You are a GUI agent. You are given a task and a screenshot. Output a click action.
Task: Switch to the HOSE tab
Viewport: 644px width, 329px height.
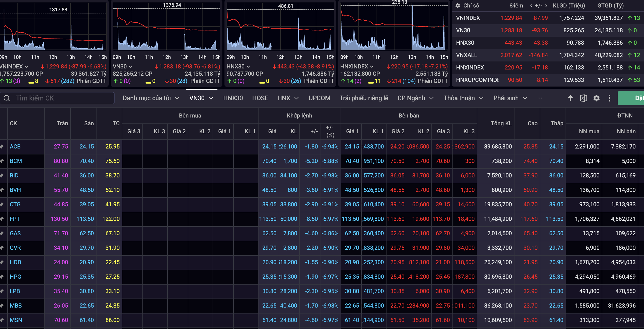pyautogui.click(x=260, y=98)
